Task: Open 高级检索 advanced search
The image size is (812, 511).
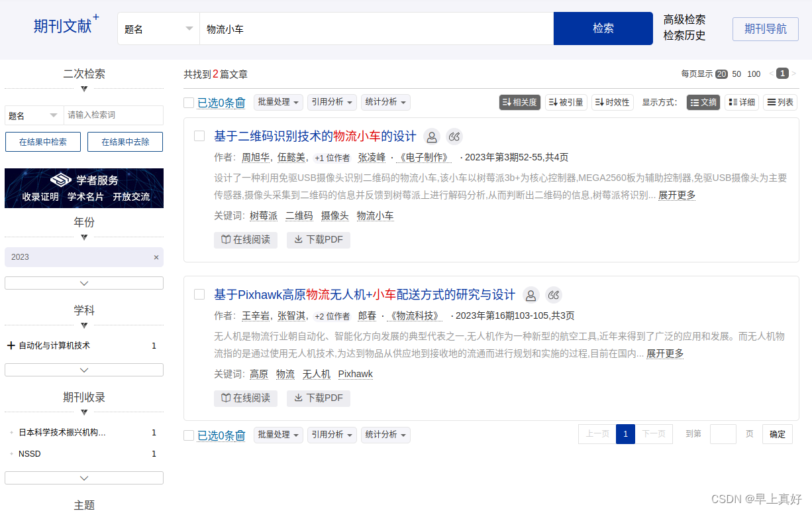Action: point(684,19)
